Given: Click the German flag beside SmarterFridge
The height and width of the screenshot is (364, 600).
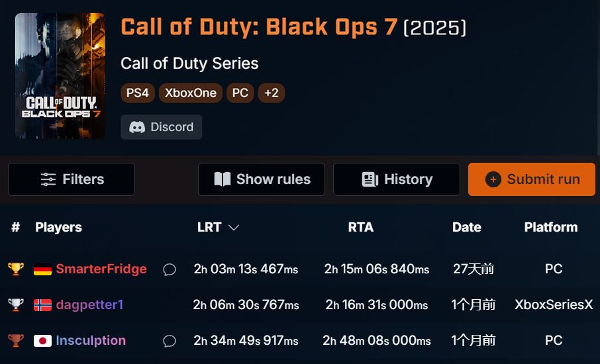Looking at the screenshot, I should point(42,269).
